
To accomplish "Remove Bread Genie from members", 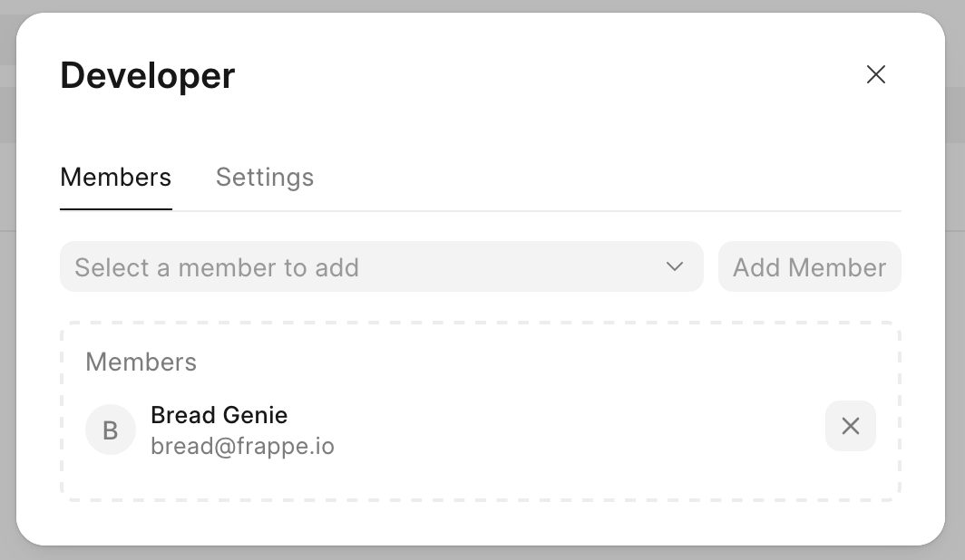I will 850,426.
